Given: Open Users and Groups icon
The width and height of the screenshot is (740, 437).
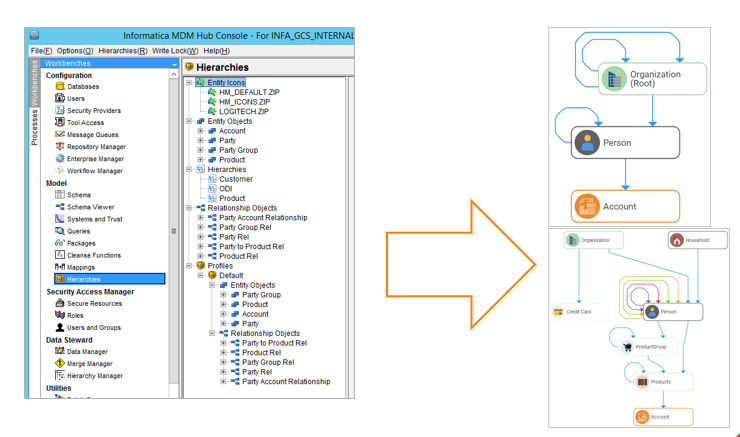Looking at the screenshot, I should click(x=60, y=327).
